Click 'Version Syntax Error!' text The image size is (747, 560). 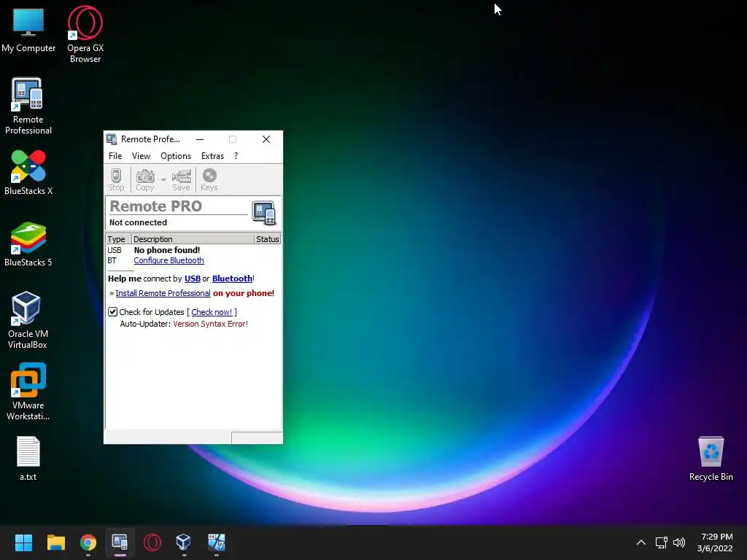coord(211,324)
